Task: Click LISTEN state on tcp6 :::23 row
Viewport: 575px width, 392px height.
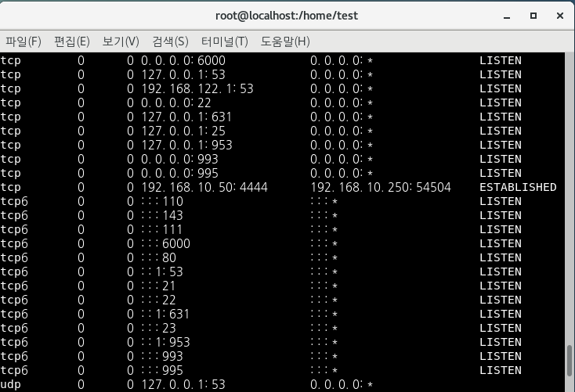Action: click(501, 329)
